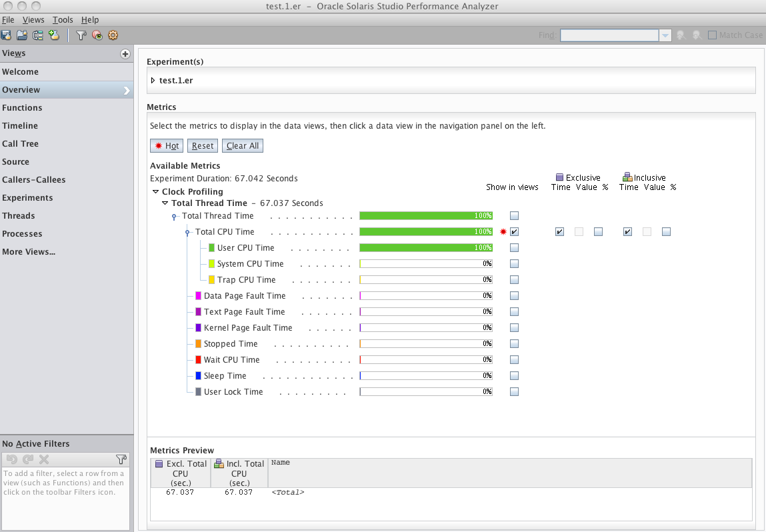Click the Compare Experiments toolbar icon

click(x=37, y=35)
